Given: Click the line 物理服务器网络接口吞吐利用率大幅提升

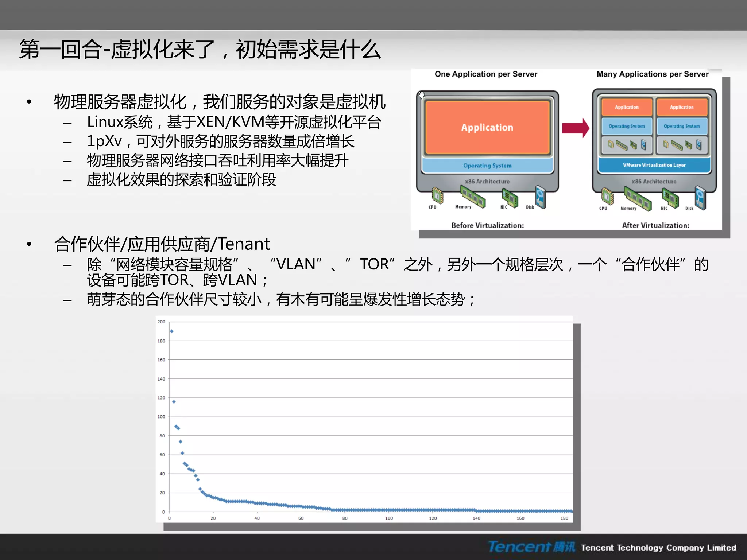Looking at the screenshot, I should pos(218,161).
